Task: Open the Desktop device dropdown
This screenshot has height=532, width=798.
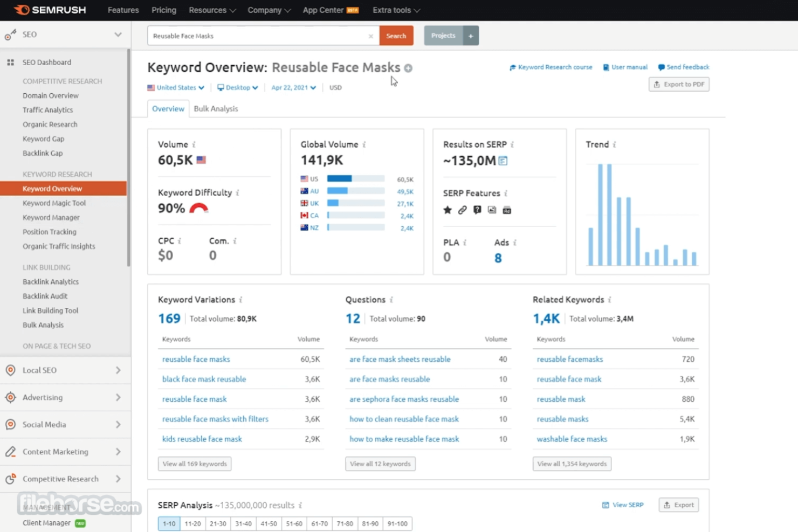Action: point(238,87)
